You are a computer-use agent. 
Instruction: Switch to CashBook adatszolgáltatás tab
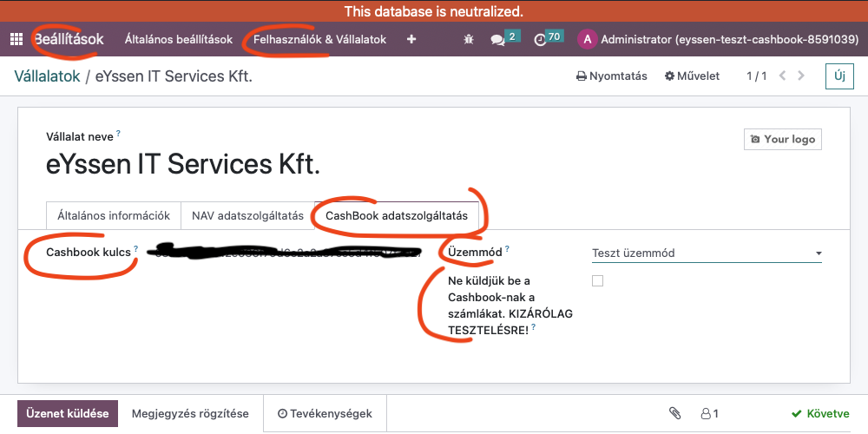(397, 215)
